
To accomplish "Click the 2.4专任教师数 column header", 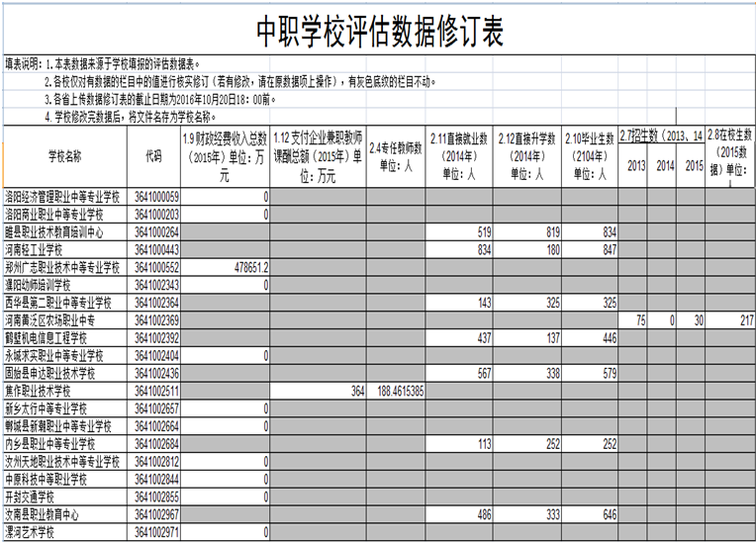I will 396,157.
